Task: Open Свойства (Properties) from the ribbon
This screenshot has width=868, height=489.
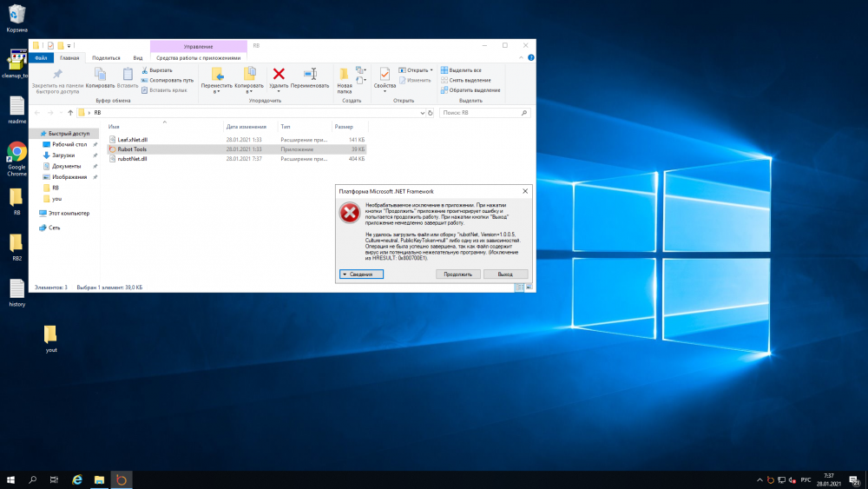Action: click(x=385, y=76)
